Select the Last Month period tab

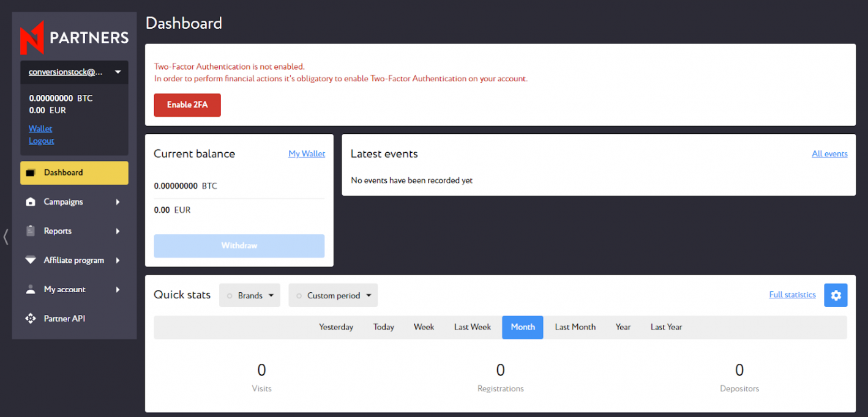pyautogui.click(x=575, y=327)
